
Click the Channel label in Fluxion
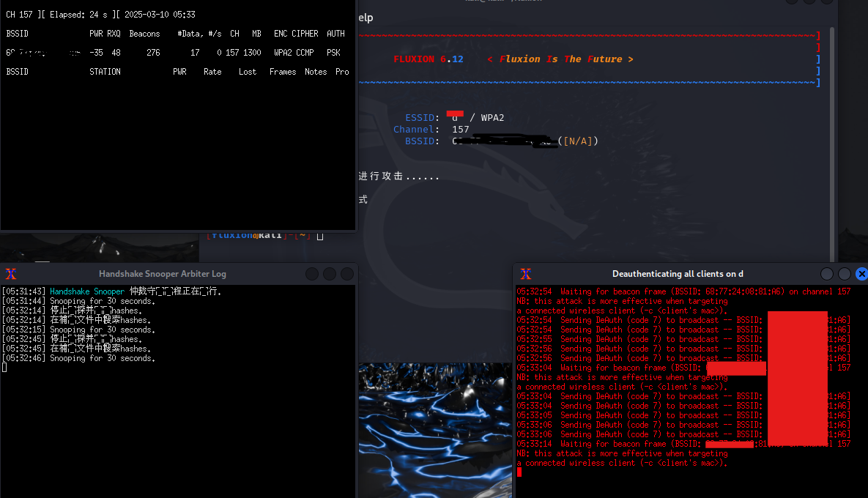416,130
